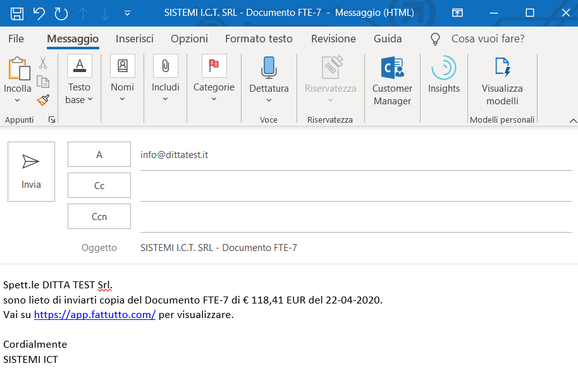Click the Cc button
The image size is (578, 392).
click(x=99, y=185)
